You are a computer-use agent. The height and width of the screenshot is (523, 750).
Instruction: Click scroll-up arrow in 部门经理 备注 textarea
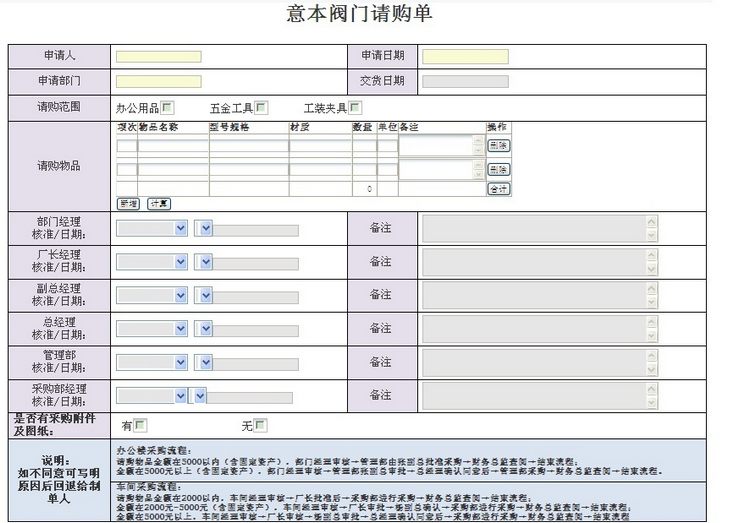651,222
